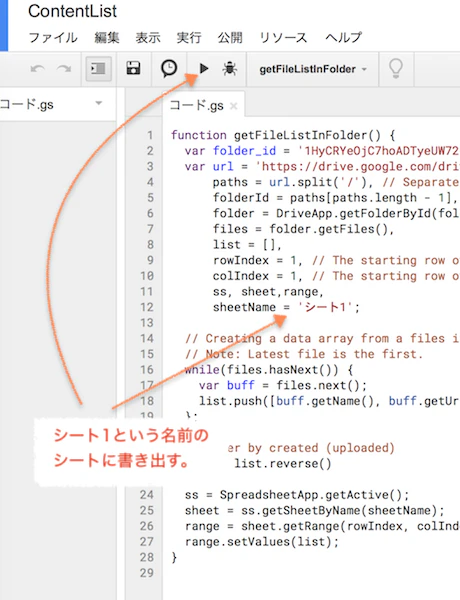Image resolution: width=460 pixels, height=600 pixels.
Task: Open the ヘルプ menu
Action: [343, 38]
